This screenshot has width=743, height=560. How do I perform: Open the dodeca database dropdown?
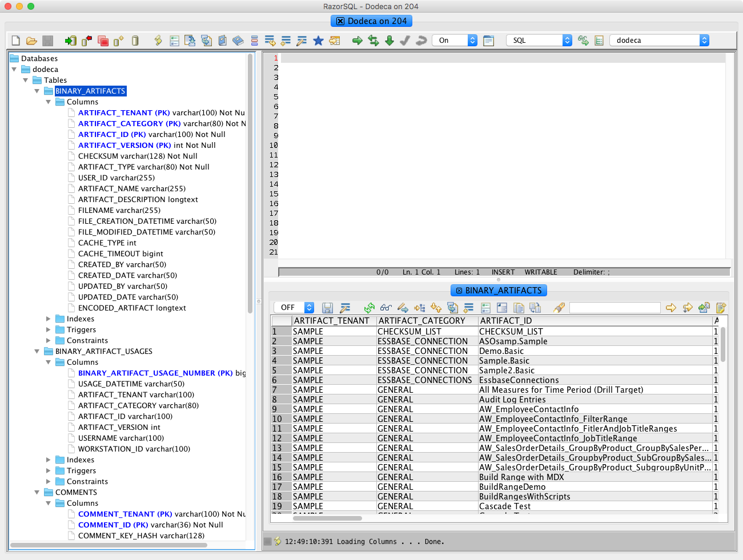[x=660, y=41]
